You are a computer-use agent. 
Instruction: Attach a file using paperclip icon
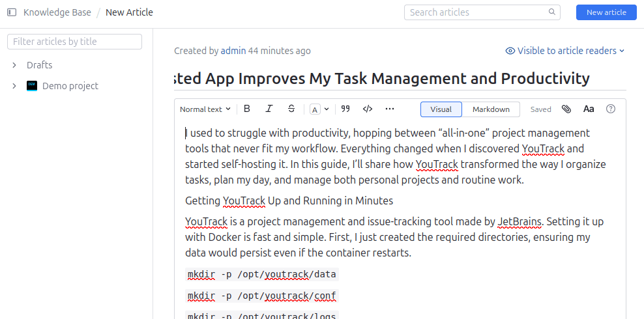pos(566,109)
